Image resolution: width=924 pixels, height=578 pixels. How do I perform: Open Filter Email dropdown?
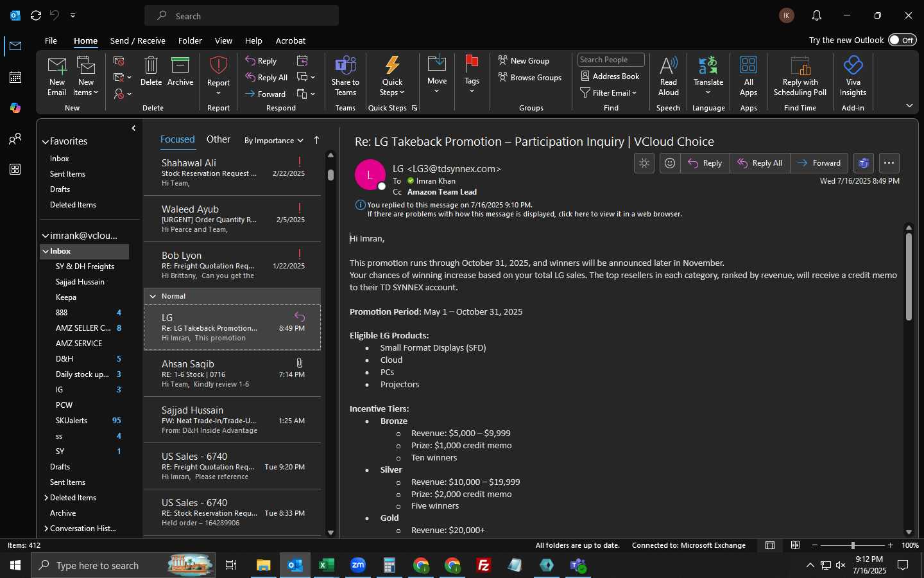(608, 93)
